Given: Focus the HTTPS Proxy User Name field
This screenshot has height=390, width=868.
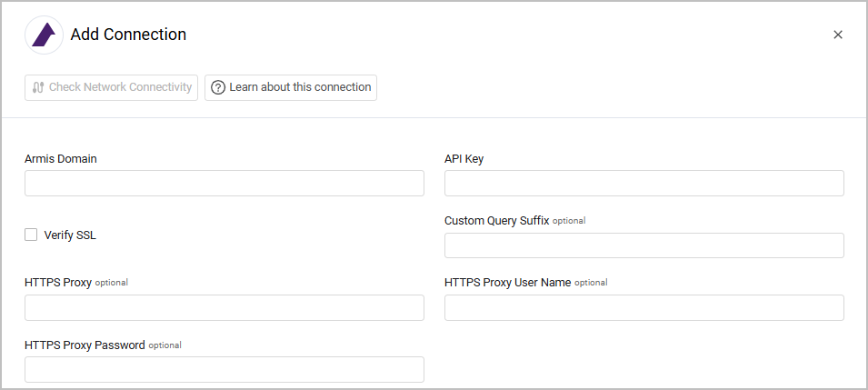Looking at the screenshot, I should tap(644, 307).
